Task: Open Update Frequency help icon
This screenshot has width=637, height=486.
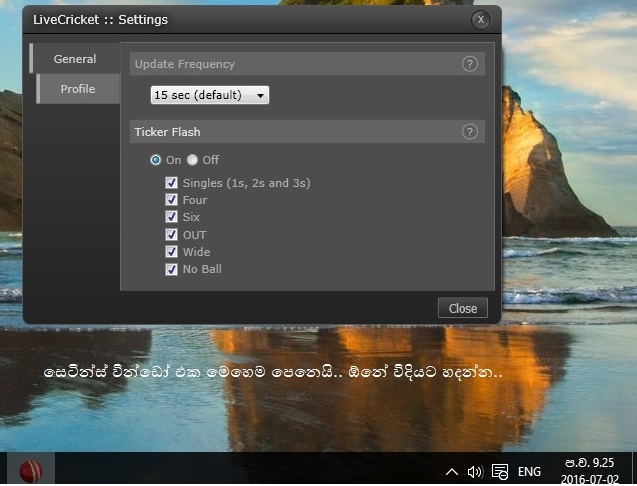Action: tap(470, 64)
